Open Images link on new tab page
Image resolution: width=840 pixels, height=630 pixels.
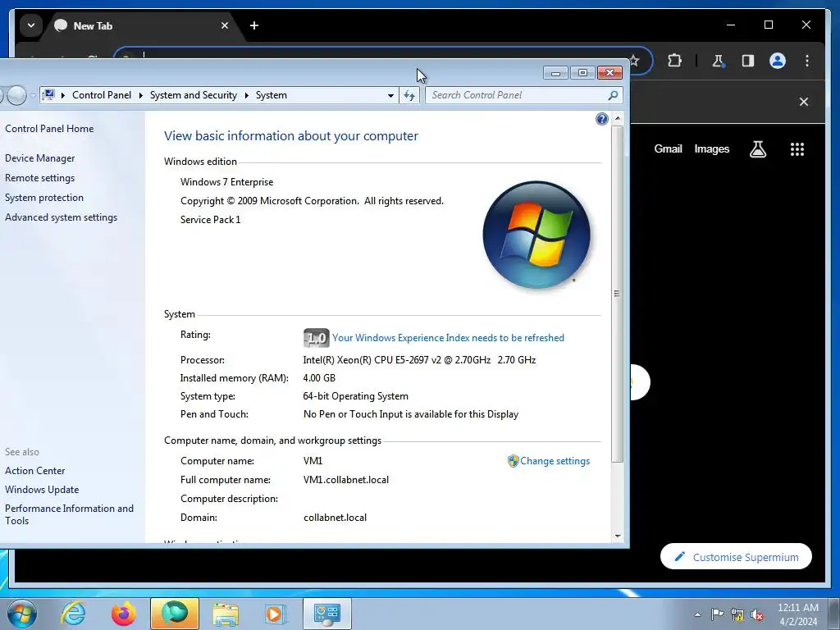click(711, 149)
